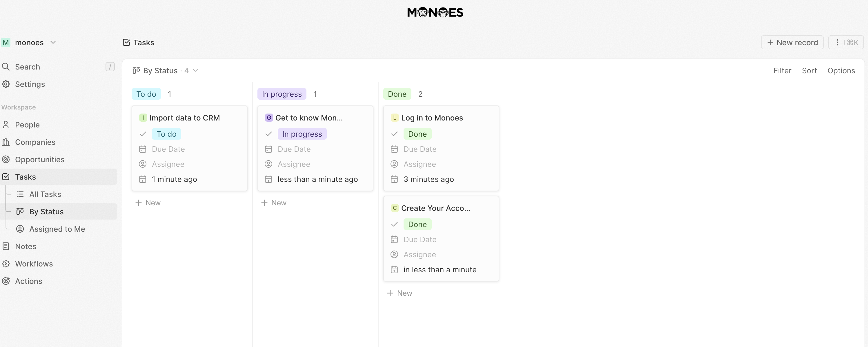Click the Search magnifier icon
Viewport: 868px width, 347px height.
6,67
